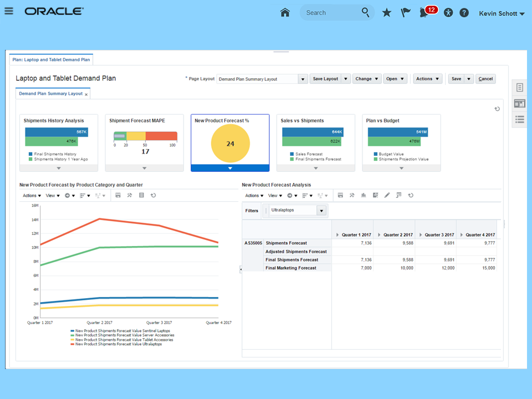Expand the Shipments History Analysis tile arrow
The height and width of the screenshot is (399, 532).
click(x=59, y=168)
